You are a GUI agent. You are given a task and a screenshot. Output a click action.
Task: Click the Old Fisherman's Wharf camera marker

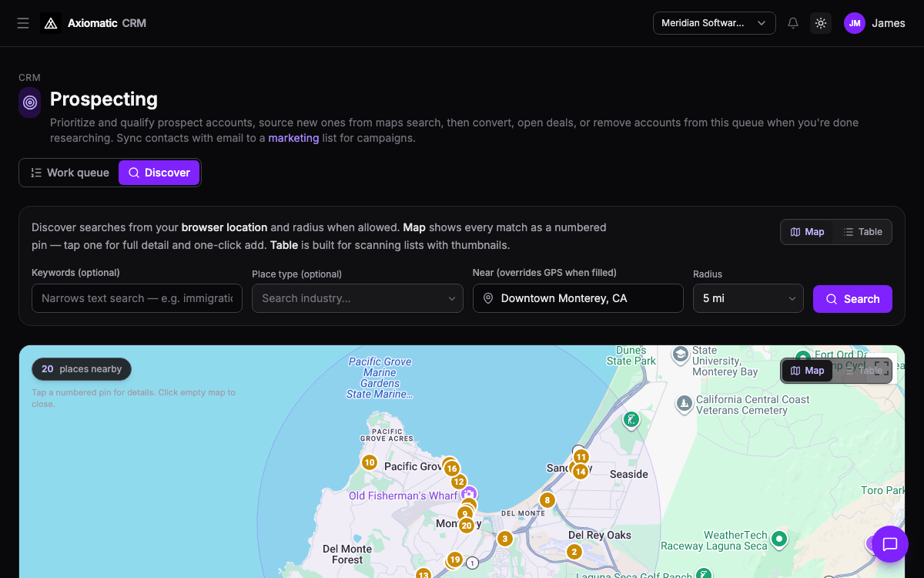pos(469,494)
